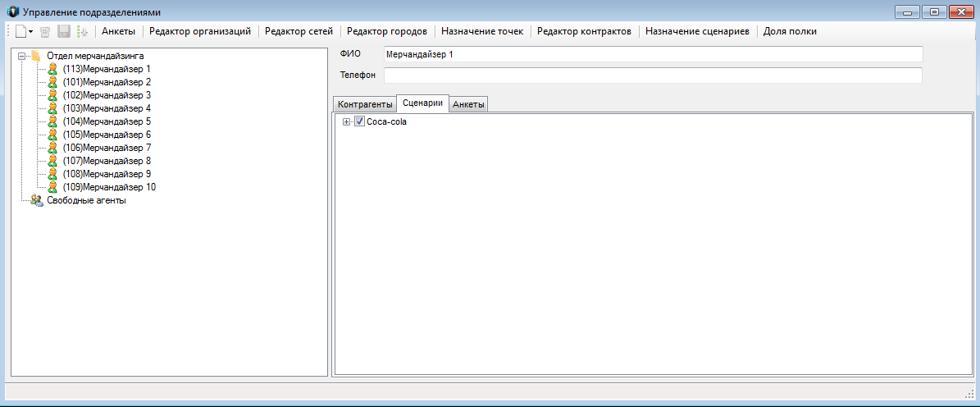Image resolution: width=980 pixels, height=407 pixels.
Task: Click the Редактор контрактов toolbar button
Action: tap(584, 31)
